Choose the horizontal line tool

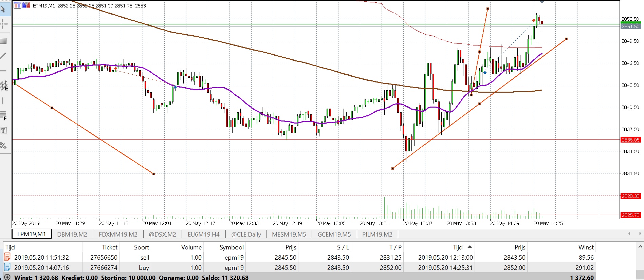pyautogui.click(x=3, y=71)
